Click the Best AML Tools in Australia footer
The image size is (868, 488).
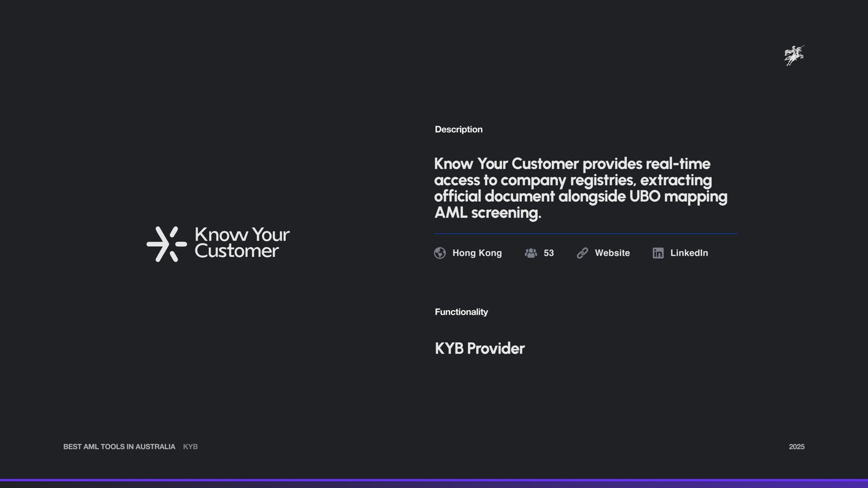(x=119, y=447)
